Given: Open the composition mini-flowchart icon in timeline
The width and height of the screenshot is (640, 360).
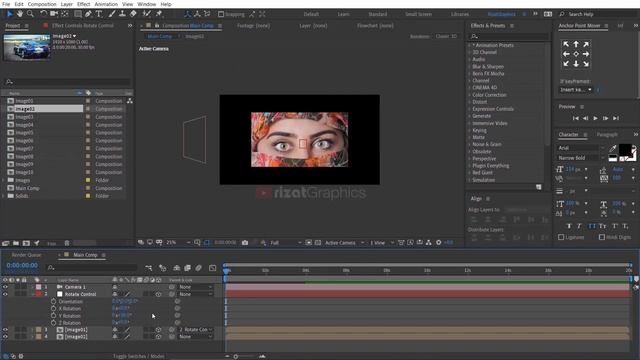Looking at the screenshot, I should point(149,268).
